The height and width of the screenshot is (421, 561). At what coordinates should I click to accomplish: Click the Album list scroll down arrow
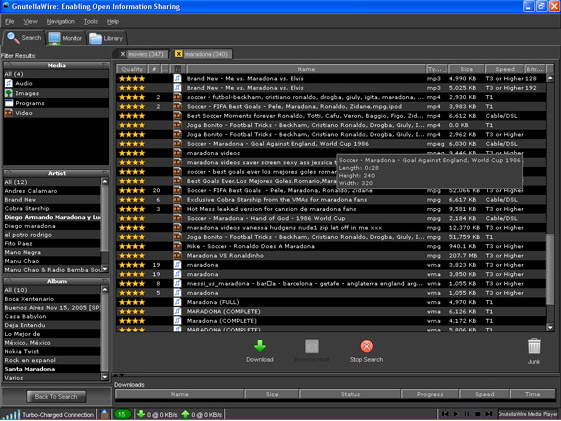104,377
